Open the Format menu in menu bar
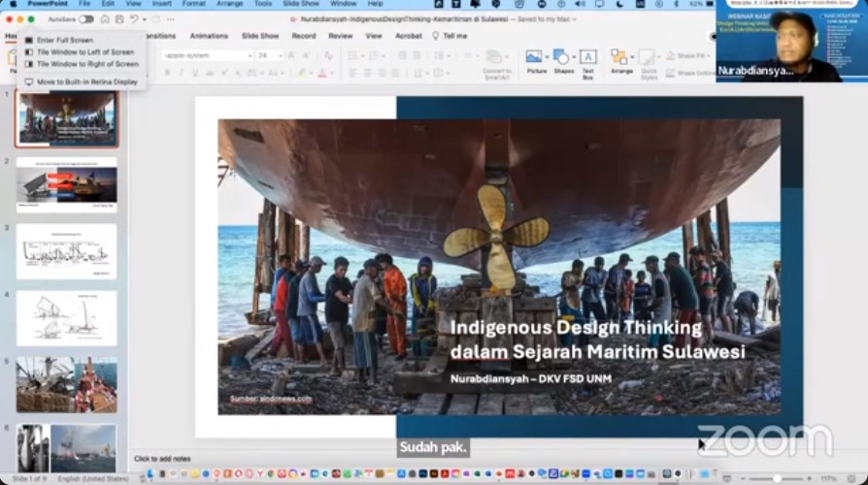Screen dimensions: 868x485 tap(194, 4)
